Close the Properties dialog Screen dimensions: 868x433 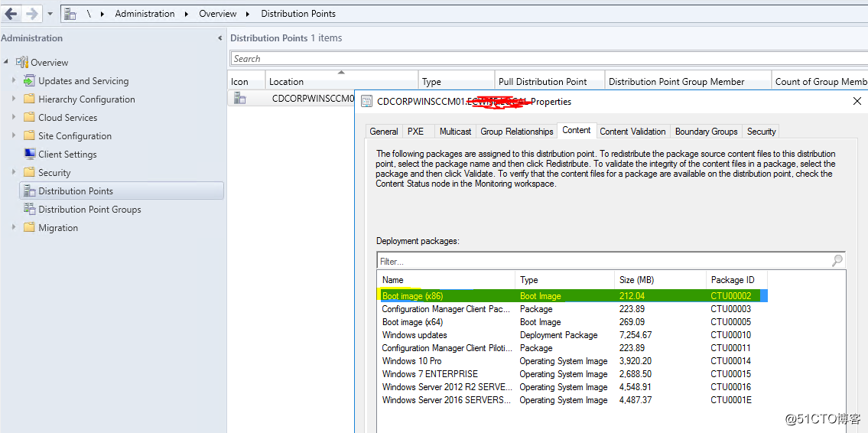pyautogui.click(x=857, y=101)
